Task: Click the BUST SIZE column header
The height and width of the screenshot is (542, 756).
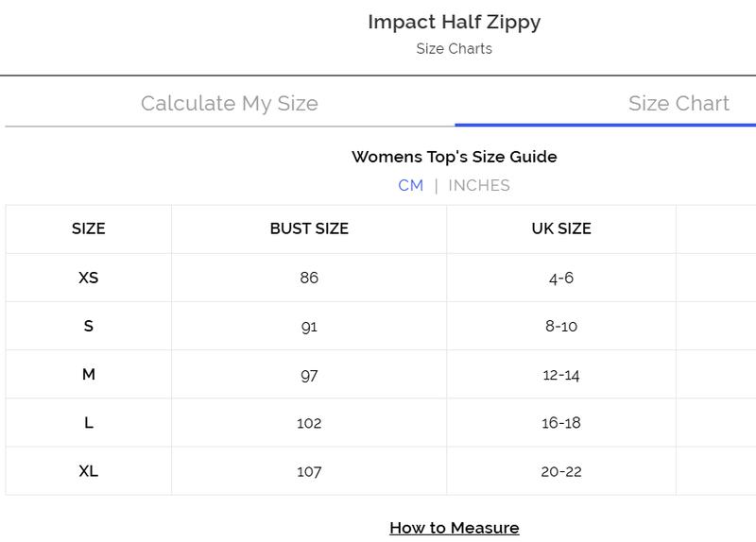Action: pos(309,229)
